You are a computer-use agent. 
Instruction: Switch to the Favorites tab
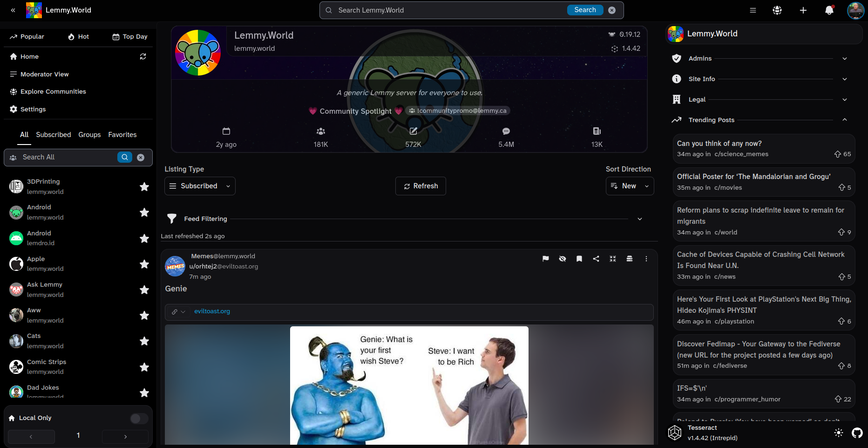pos(122,135)
